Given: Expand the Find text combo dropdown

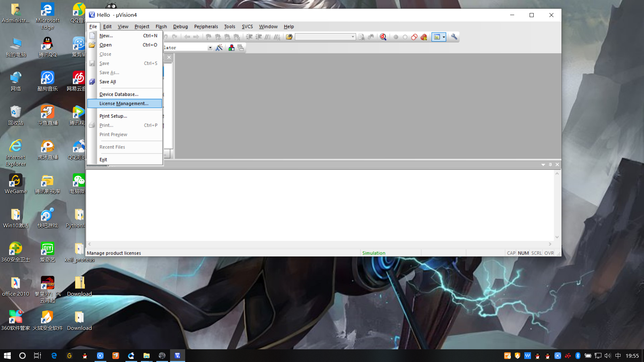Looking at the screenshot, I should (353, 37).
